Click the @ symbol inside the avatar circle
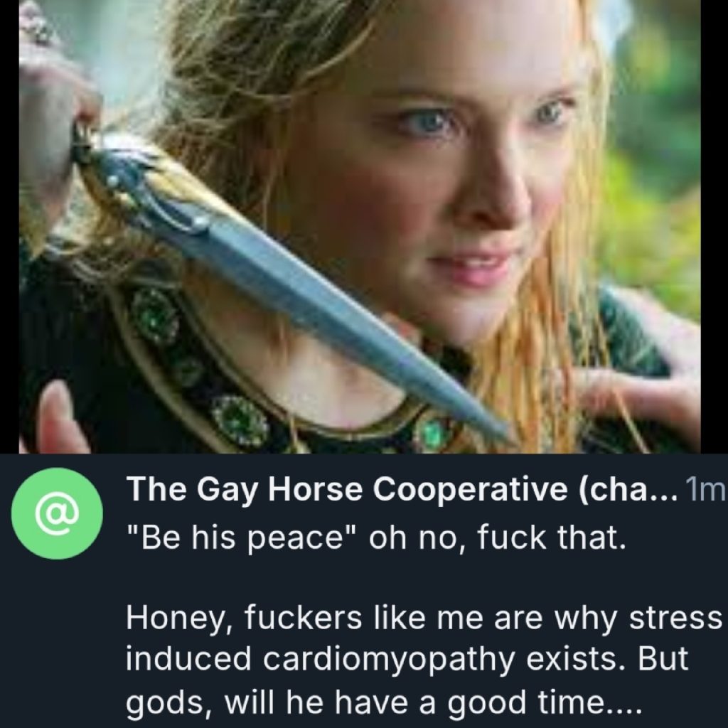 point(57,513)
